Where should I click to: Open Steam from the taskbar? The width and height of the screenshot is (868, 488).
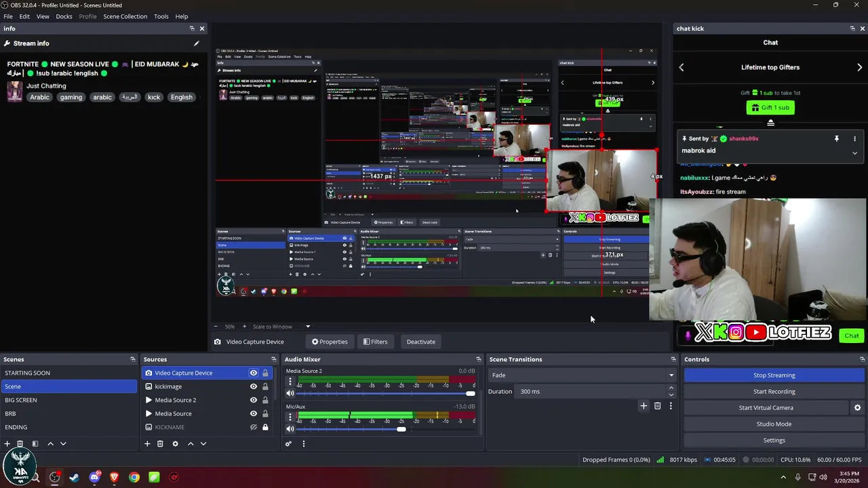pyautogui.click(x=74, y=477)
